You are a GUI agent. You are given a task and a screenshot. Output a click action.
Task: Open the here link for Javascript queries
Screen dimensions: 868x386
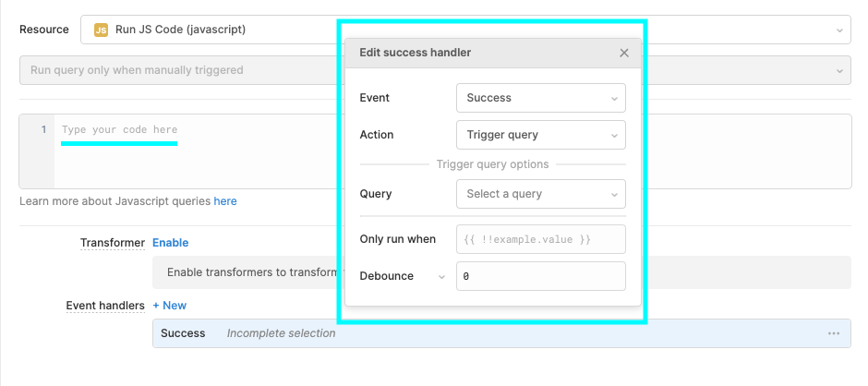pyautogui.click(x=225, y=201)
